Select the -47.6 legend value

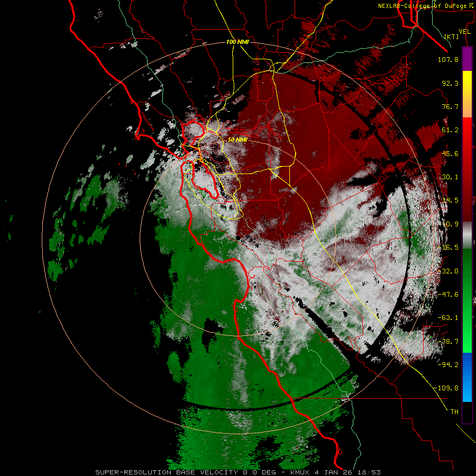point(448,295)
